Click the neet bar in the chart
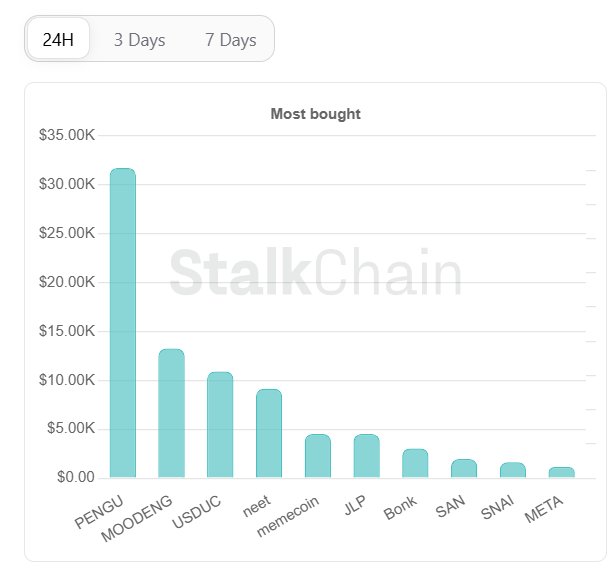The width and height of the screenshot is (614, 578). click(x=269, y=433)
